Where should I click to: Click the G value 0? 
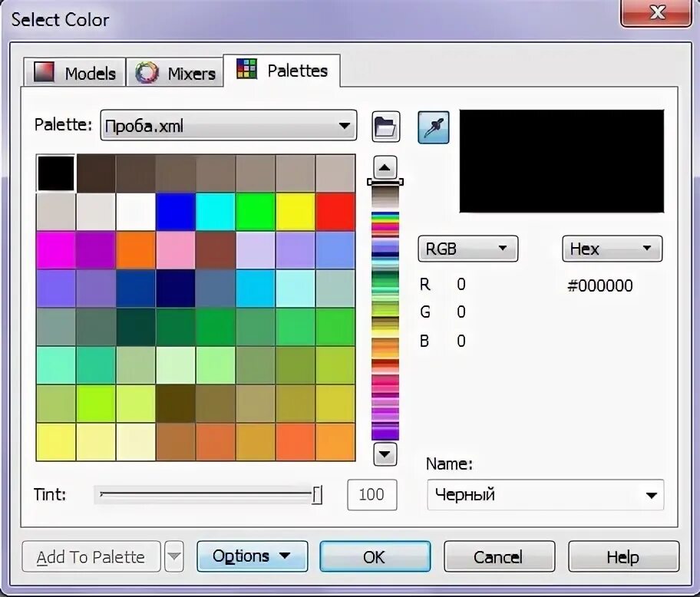(x=461, y=312)
